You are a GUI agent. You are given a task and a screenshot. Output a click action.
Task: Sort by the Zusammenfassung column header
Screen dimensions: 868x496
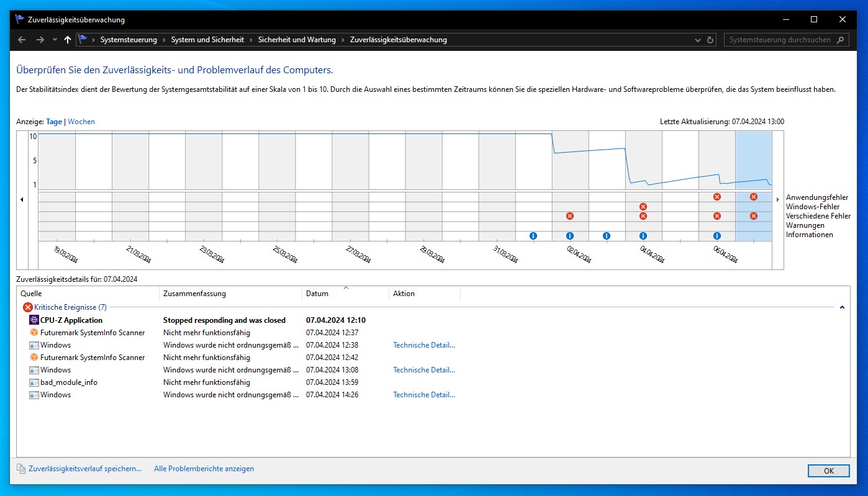pyautogui.click(x=231, y=294)
